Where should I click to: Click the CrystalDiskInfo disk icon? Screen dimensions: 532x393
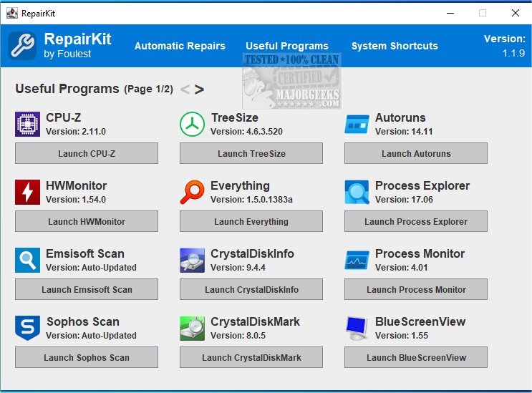(x=192, y=260)
